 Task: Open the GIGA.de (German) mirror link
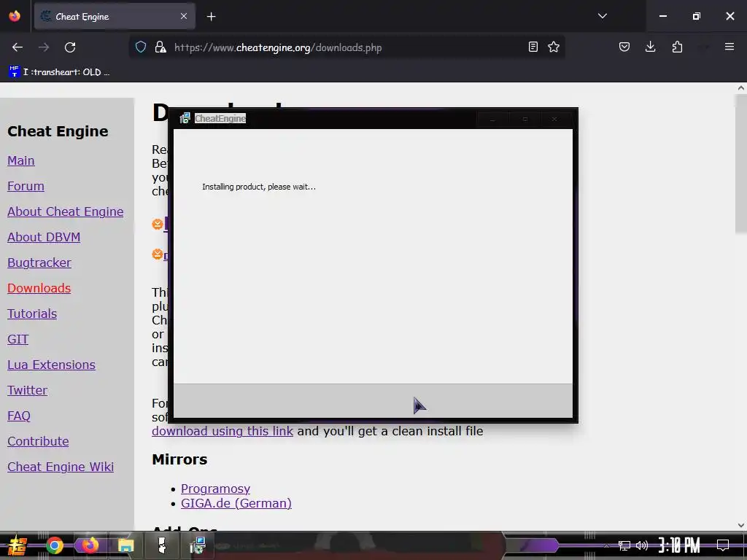(236, 503)
